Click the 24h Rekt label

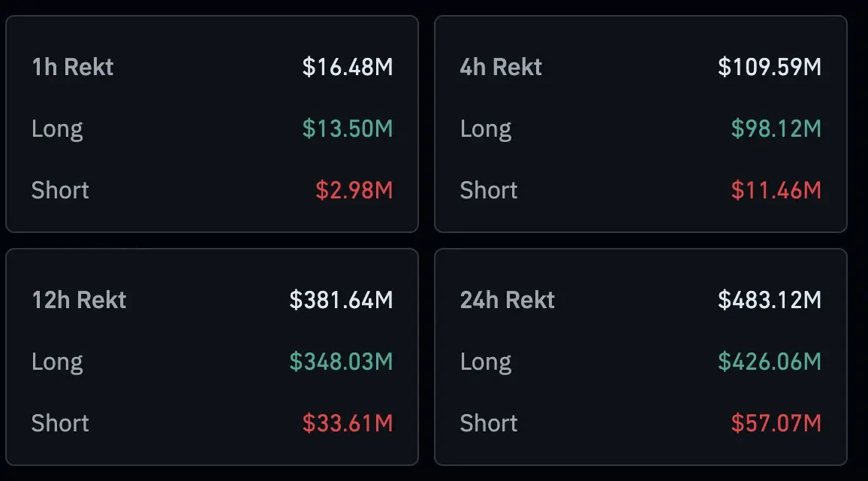[x=508, y=300]
